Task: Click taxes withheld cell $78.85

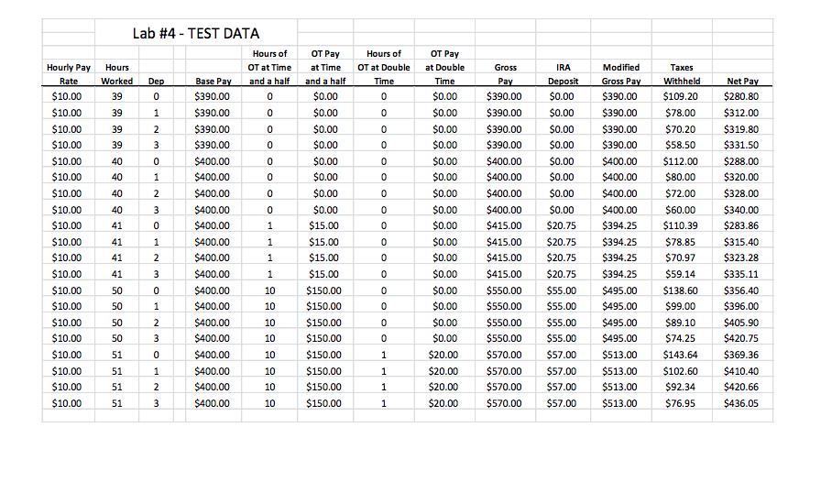Action: [680, 242]
